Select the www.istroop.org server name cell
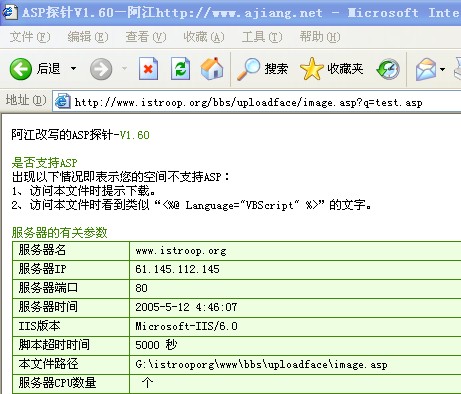The image size is (461, 394). [x=295, y=250]
